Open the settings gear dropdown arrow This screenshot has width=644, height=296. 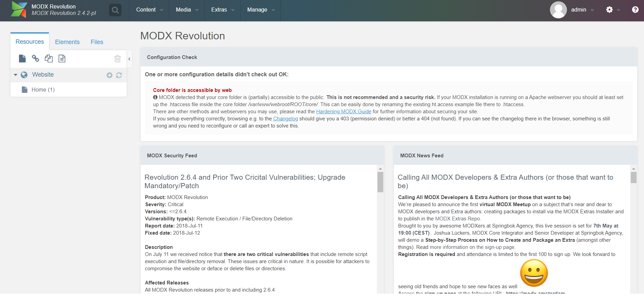(x=619, y=10)
